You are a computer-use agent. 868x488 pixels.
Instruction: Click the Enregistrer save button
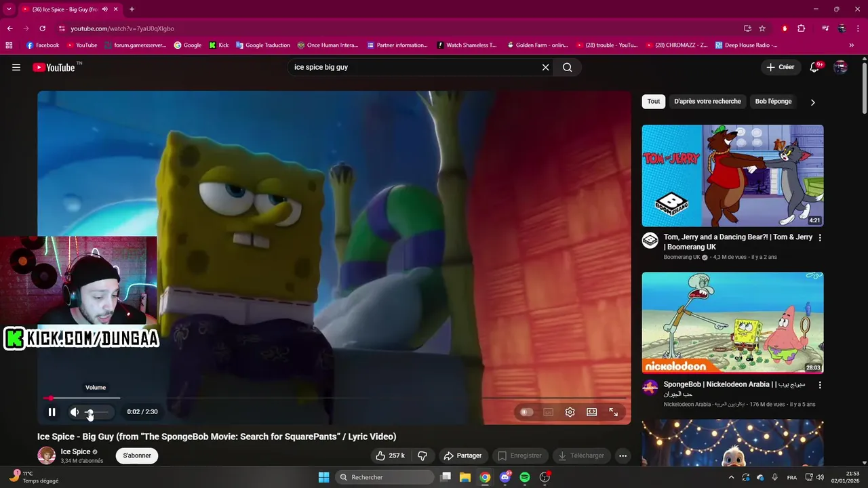click(x=520, y=455)
